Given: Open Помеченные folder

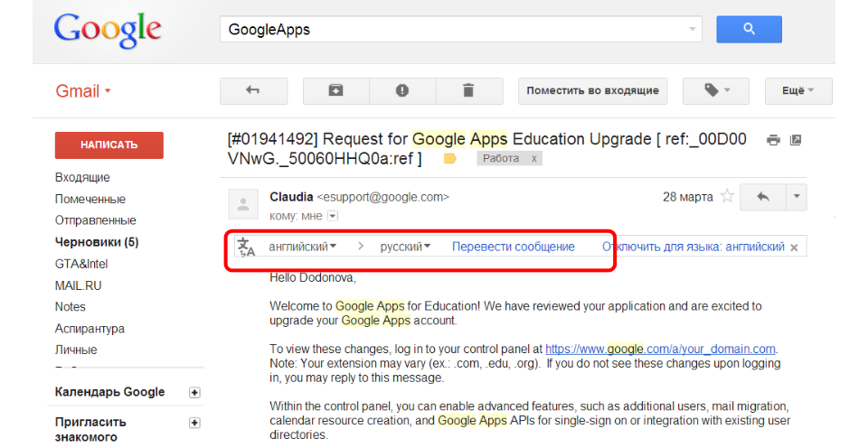Looking at the screenshot, I should pyautogui.click(x=90, y=199).
